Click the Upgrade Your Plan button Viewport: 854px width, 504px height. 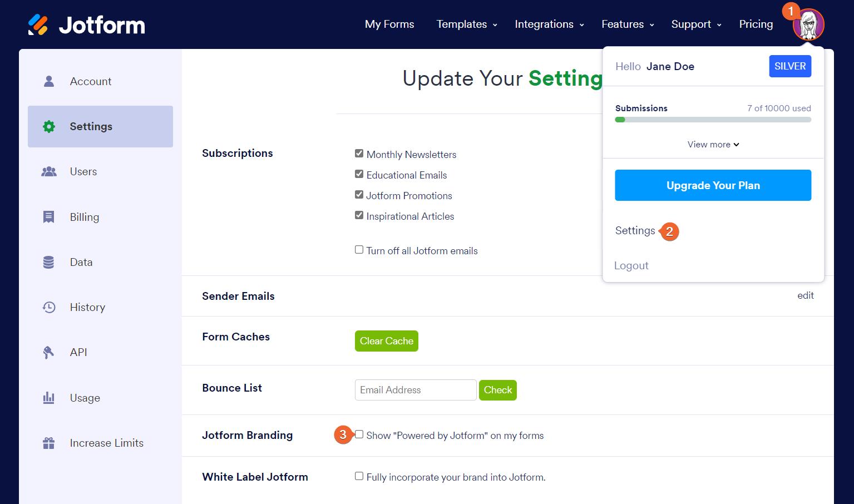tap(713, 185)
